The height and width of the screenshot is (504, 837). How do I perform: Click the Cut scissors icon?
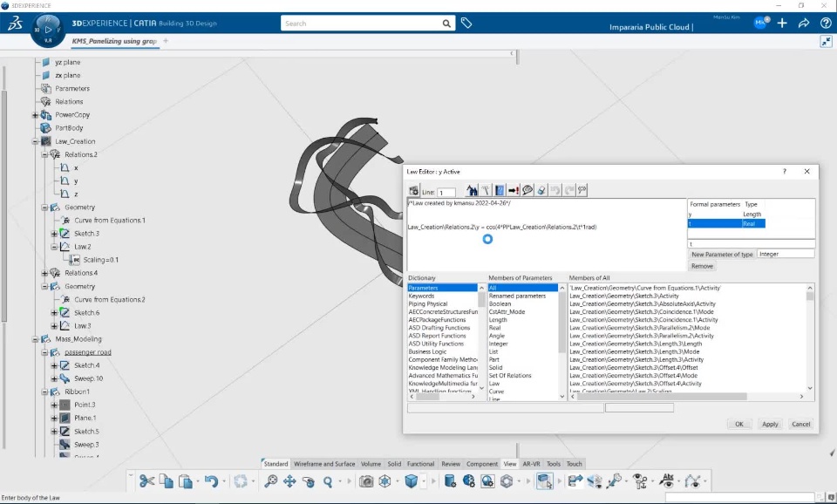146,481
